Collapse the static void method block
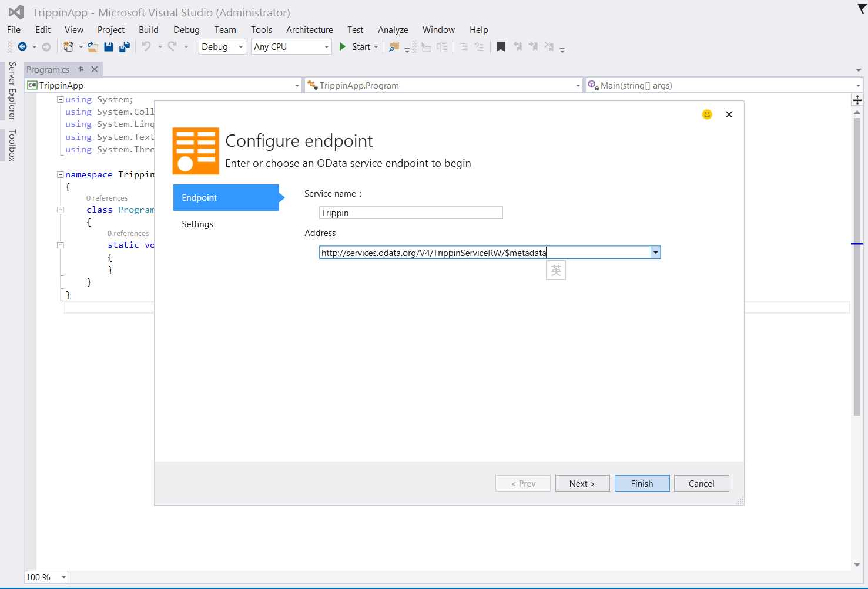 (60, 245)
